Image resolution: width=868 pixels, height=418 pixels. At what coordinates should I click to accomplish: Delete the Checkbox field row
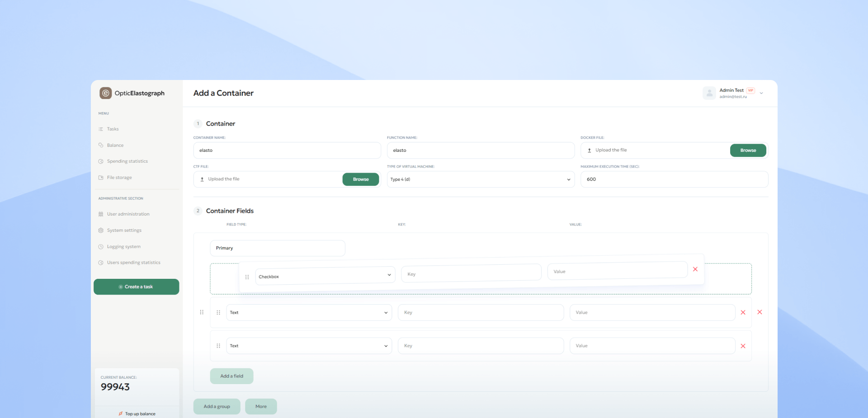(695, 269)
